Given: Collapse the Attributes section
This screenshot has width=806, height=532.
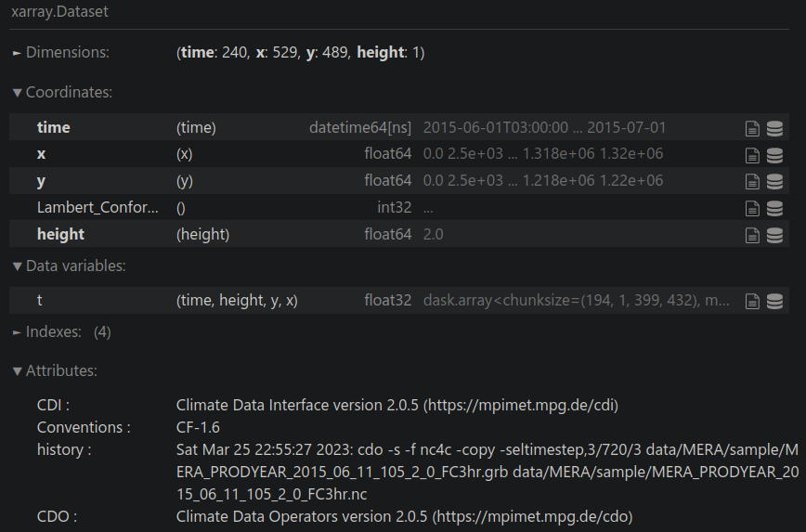Looking at the screenshot, I should point(55,371).
